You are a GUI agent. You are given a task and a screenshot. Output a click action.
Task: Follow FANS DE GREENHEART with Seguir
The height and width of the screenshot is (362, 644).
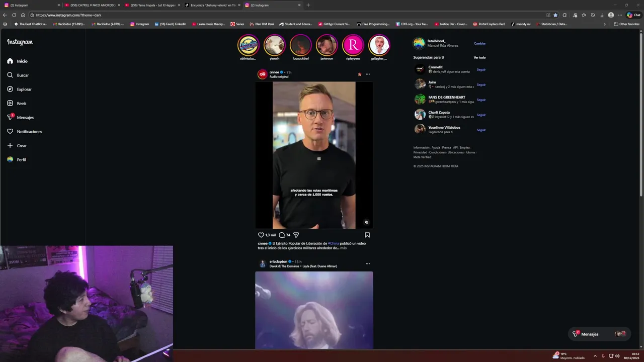(481, 100)
